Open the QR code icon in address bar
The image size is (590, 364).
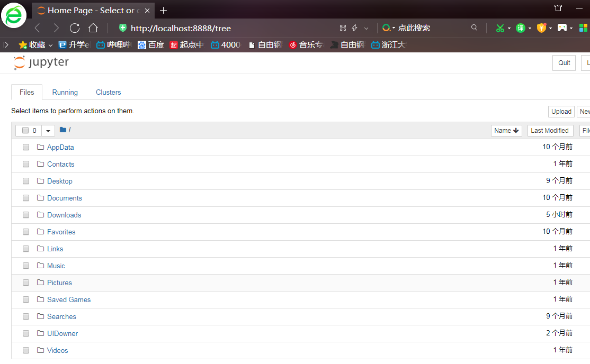[x=343, y=28]
